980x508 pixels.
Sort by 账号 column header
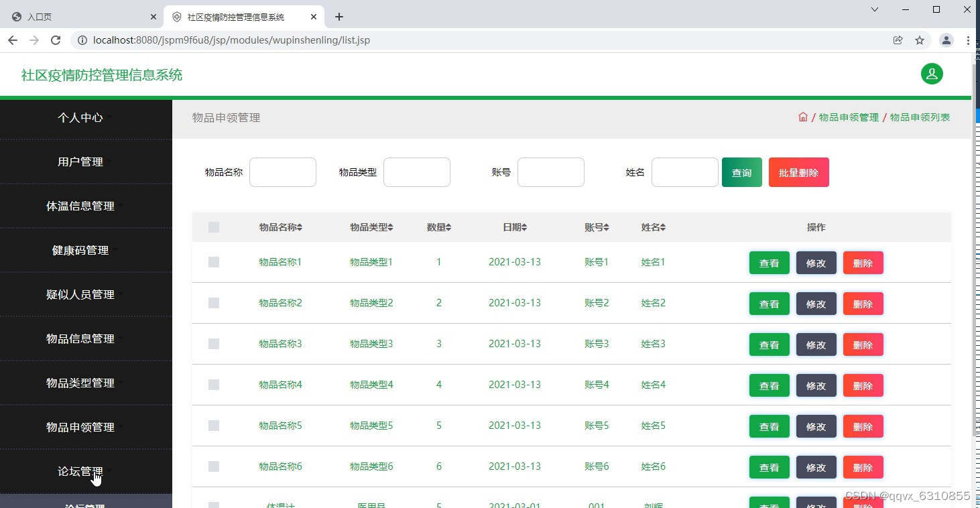[x=597, y=227]
